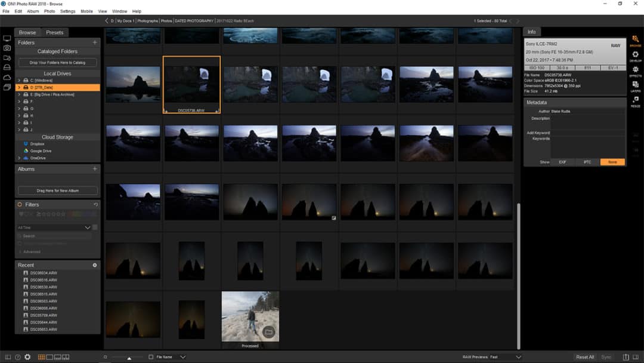Open help icon in bottom bar
The image size is (644, 363).
click(18, 357)
